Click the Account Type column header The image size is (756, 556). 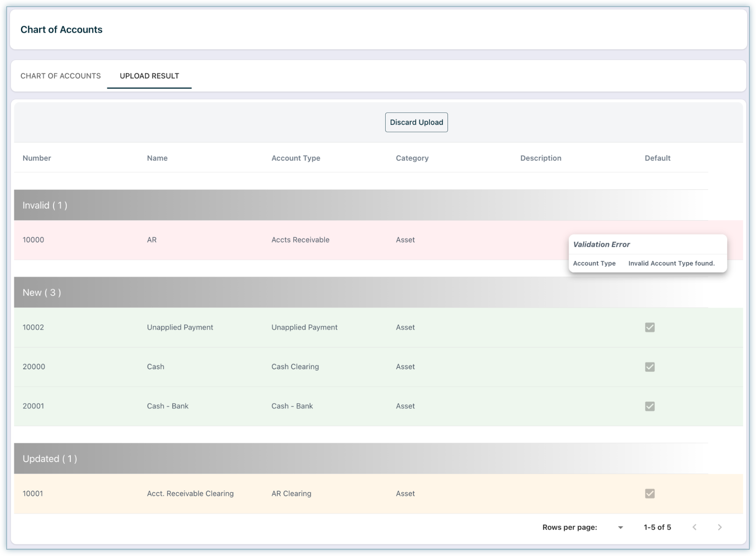pyautogui.click(x=295, y=158)
